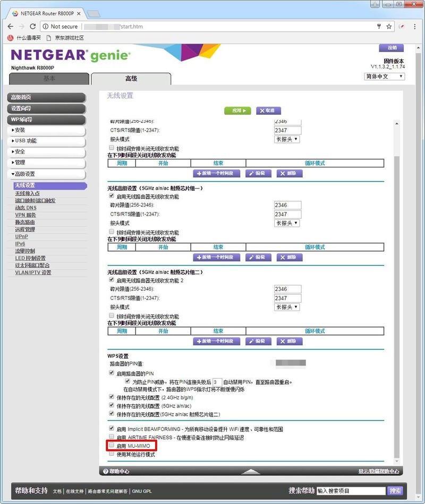Open 京东游戏社区 bookmark
425x504 pixels.
tap(65, 38)
